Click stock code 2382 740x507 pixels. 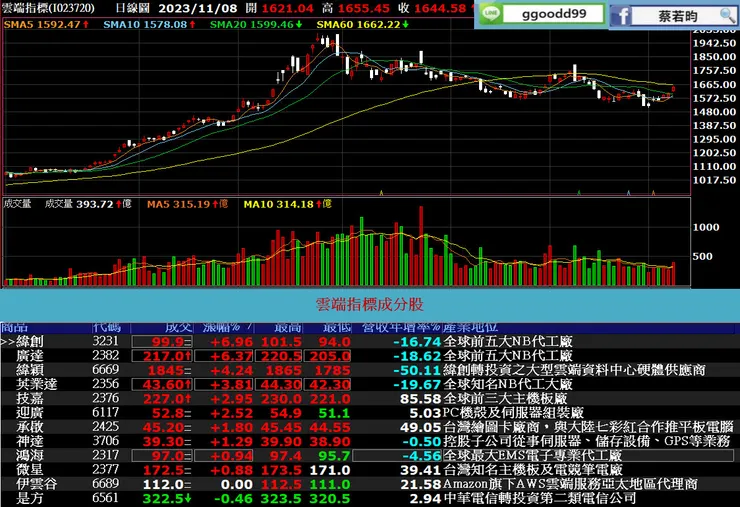(x=106, y=355)
